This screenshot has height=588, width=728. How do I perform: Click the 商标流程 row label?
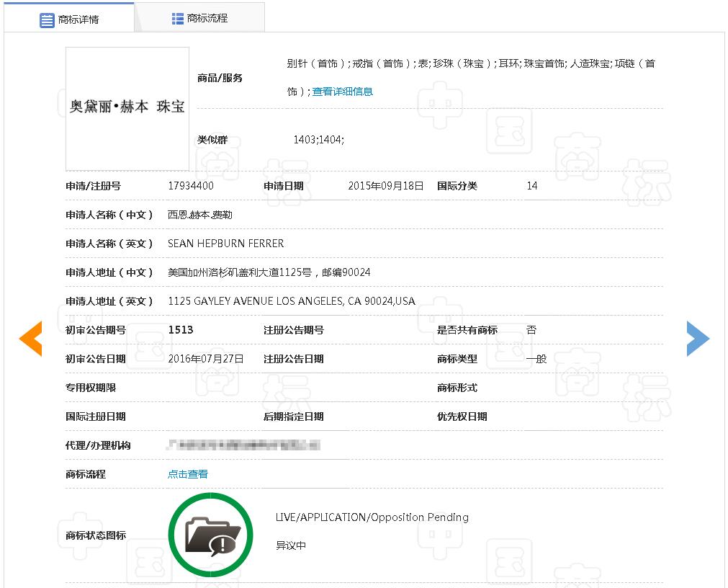[86, 474]
